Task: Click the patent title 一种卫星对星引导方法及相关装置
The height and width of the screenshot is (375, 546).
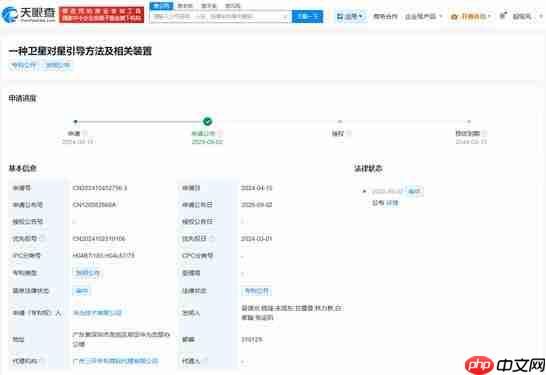Action: point(80,51)
